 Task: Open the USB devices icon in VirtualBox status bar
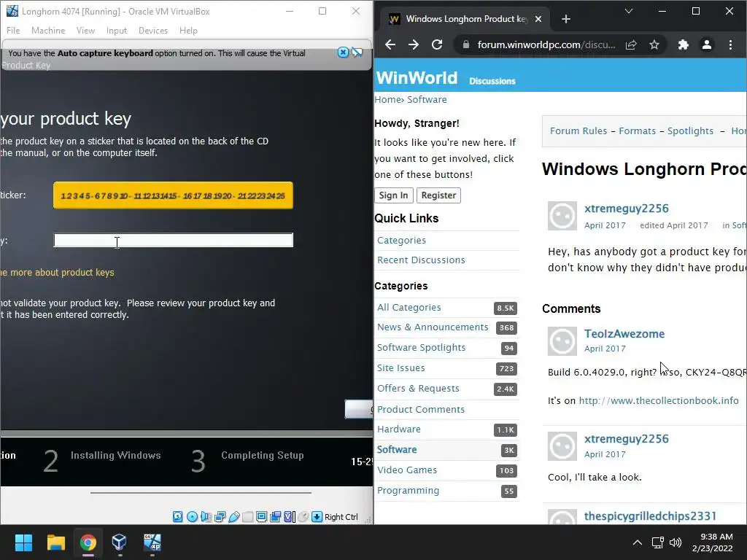234,517
